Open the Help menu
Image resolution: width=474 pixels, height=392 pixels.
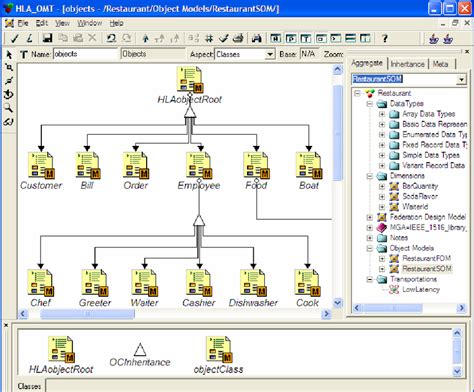(x=116, y=23)
